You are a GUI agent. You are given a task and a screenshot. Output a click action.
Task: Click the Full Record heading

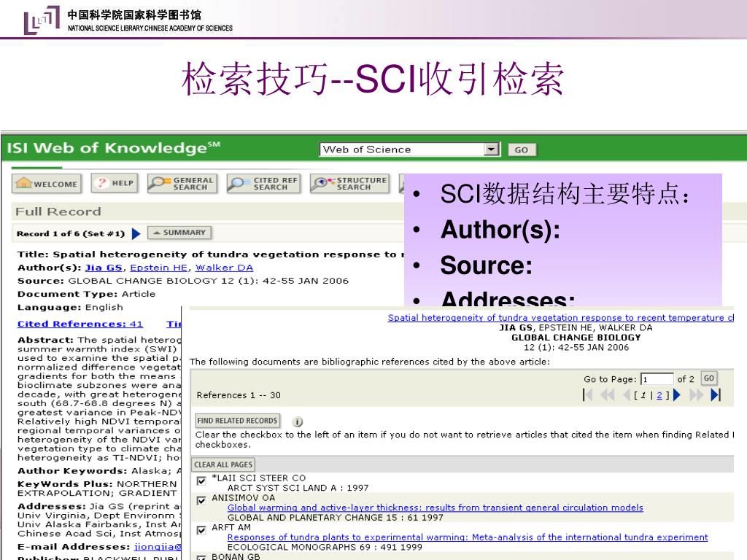coord(58,211)
